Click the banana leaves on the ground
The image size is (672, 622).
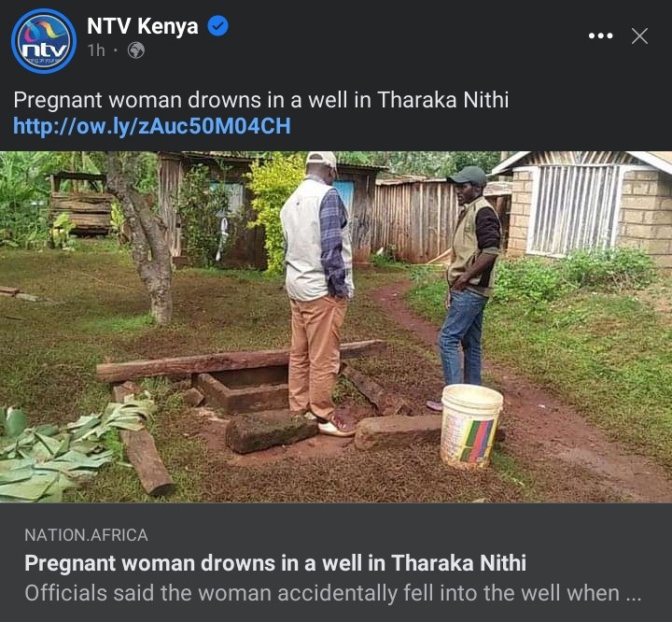coord(64,450)
